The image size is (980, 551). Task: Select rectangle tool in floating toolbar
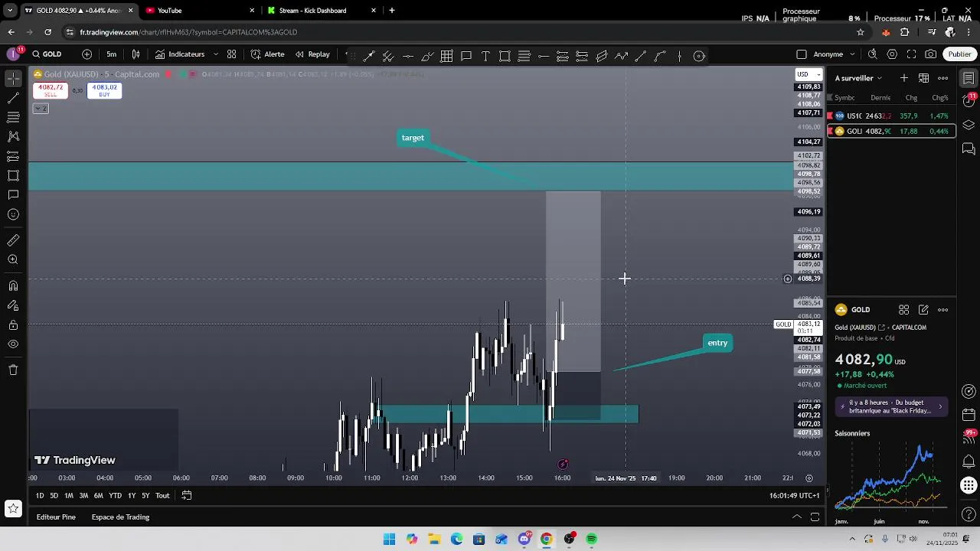(505, 56)
